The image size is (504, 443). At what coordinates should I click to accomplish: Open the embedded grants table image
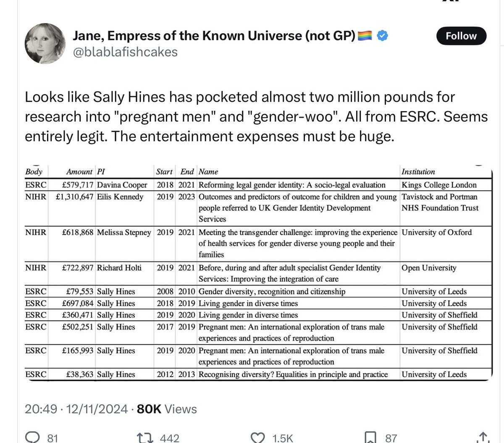click(x=257, y=272)
